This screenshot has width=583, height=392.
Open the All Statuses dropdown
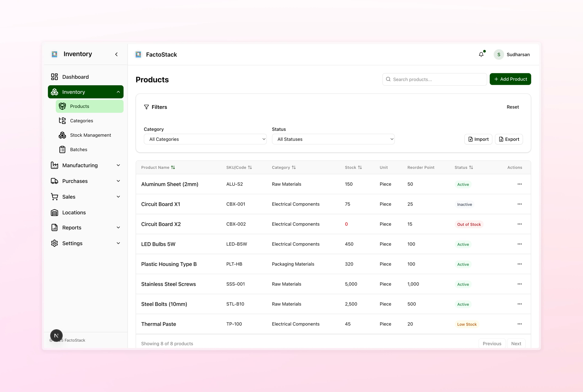point(333,139)
